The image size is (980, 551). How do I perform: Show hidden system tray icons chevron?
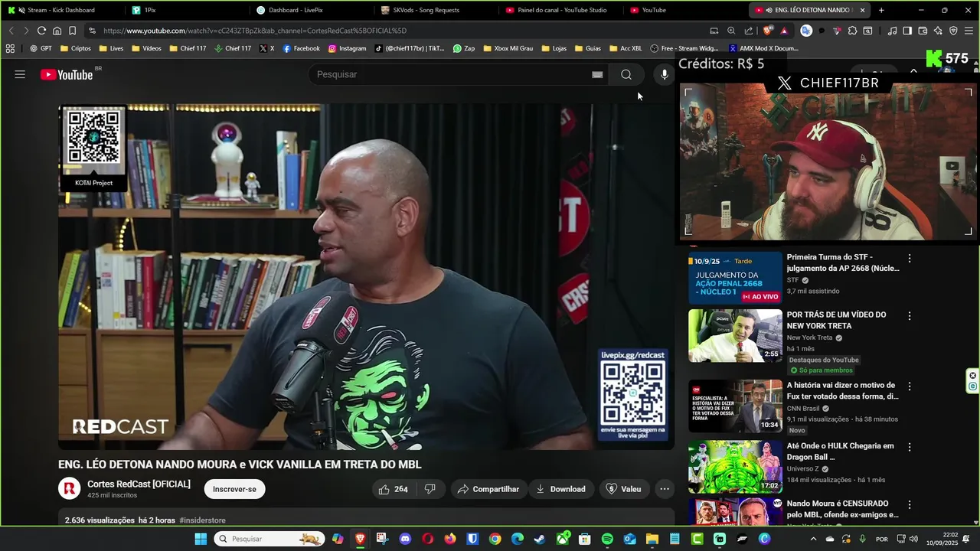click(x=814, y=539)
